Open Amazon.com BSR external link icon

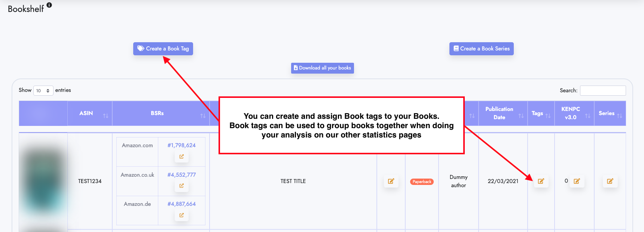[x=181, y=157]
